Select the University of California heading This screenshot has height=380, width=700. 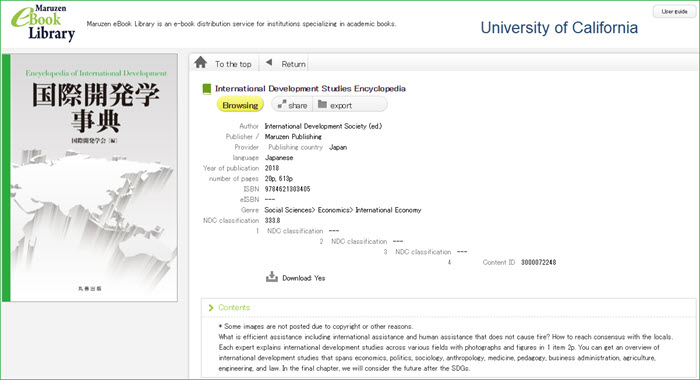pyautogui.click(x=559, y=28)
